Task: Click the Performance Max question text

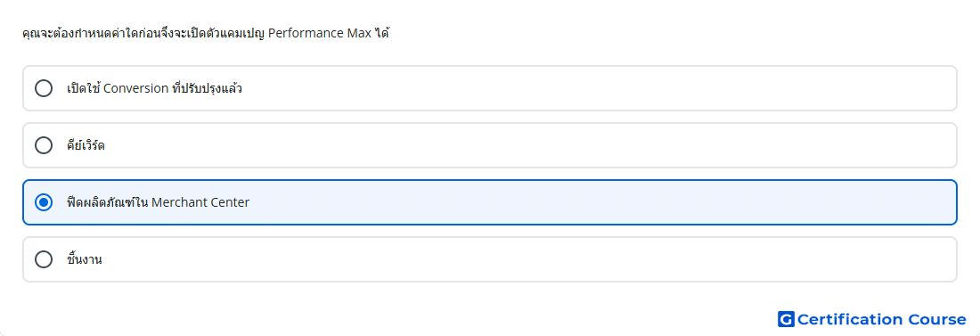Action: (x=205, y=33)
